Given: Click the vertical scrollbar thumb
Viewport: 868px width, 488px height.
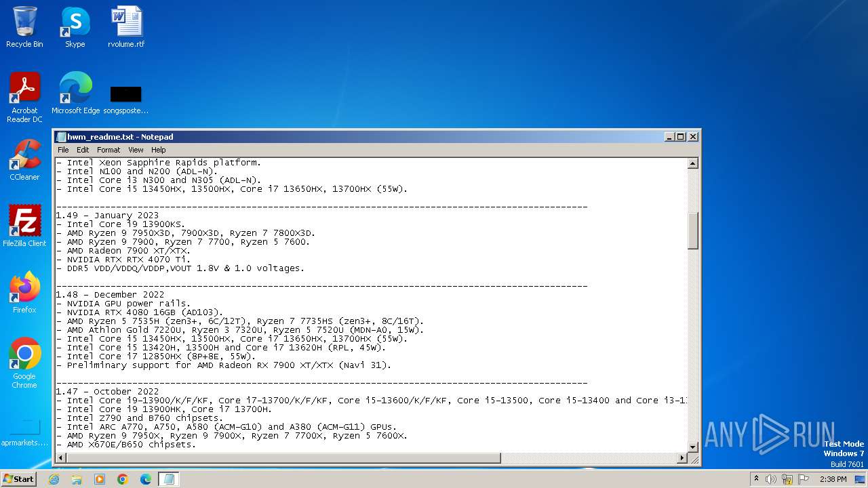Looking at the screenshot, I should click(x=693, y=230).
